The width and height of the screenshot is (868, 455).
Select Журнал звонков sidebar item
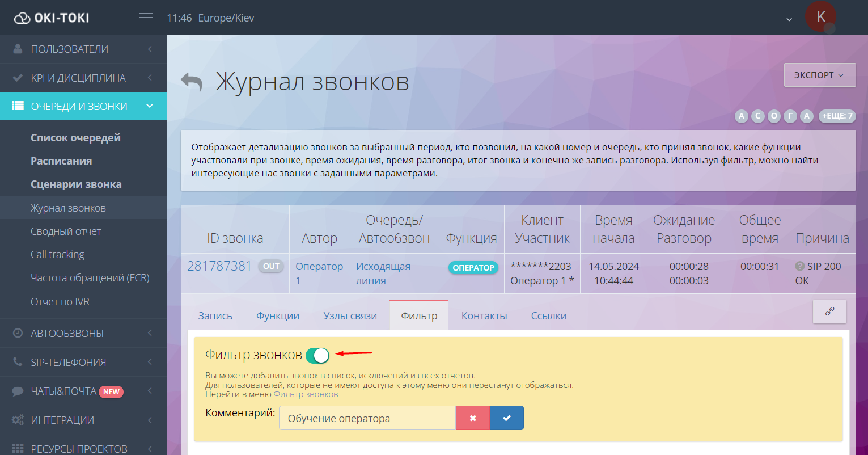(x=83, y=208)
